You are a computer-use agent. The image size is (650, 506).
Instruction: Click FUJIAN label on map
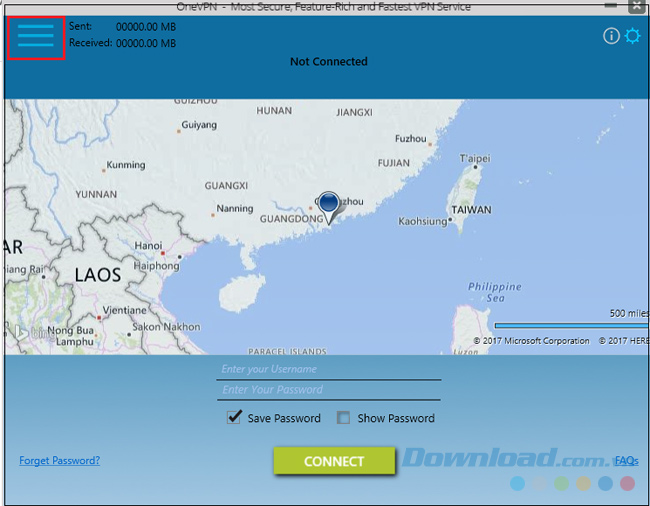[x=393, y=163]
